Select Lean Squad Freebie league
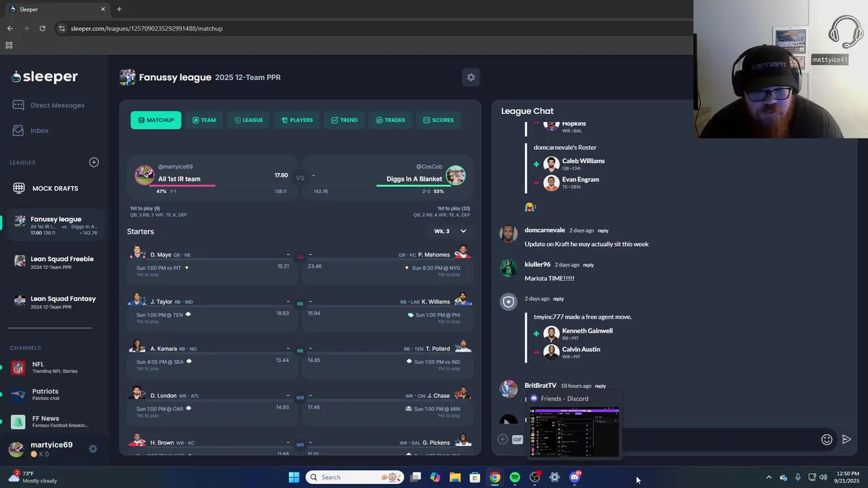 54,262
